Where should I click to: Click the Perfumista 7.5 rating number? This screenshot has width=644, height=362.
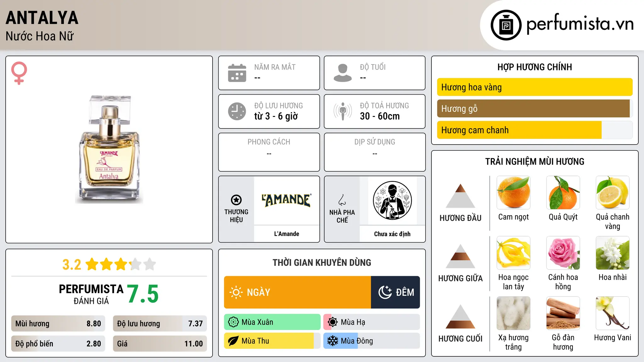[143, 294]
